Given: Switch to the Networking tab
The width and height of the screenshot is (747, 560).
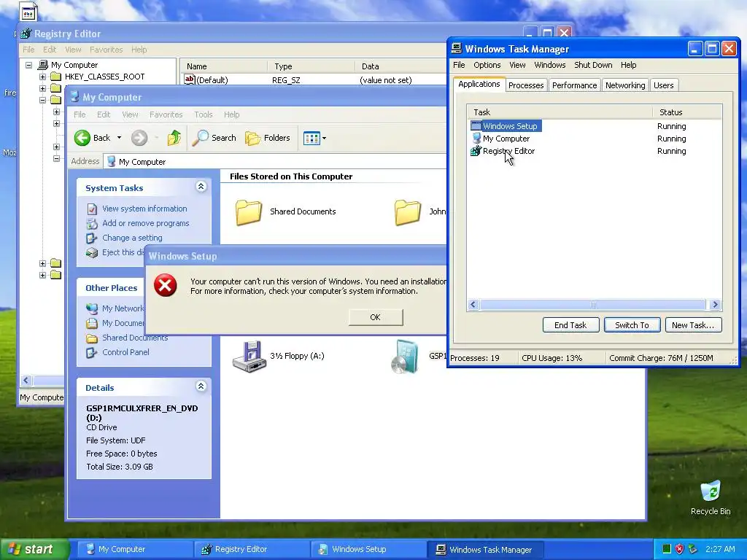Looking at the screenshot, I should click(625, 85).
